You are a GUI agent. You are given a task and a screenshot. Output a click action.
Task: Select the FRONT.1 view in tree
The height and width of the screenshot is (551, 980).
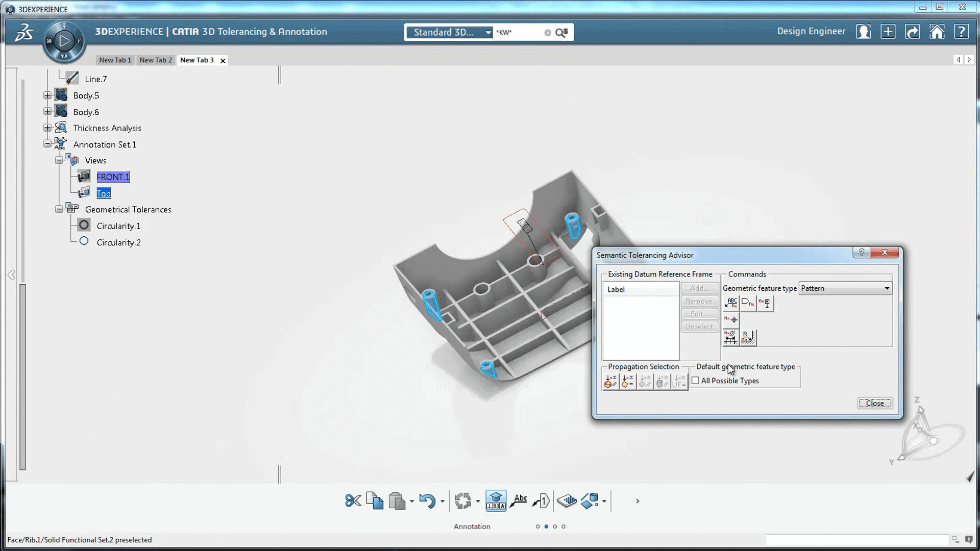pyautogui.click(x=113, y=177)
